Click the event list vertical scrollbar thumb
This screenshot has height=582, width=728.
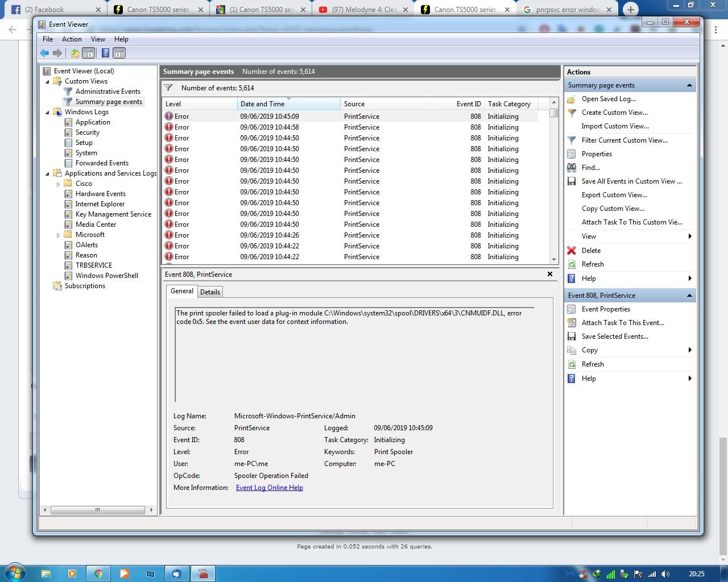(554, 113)
